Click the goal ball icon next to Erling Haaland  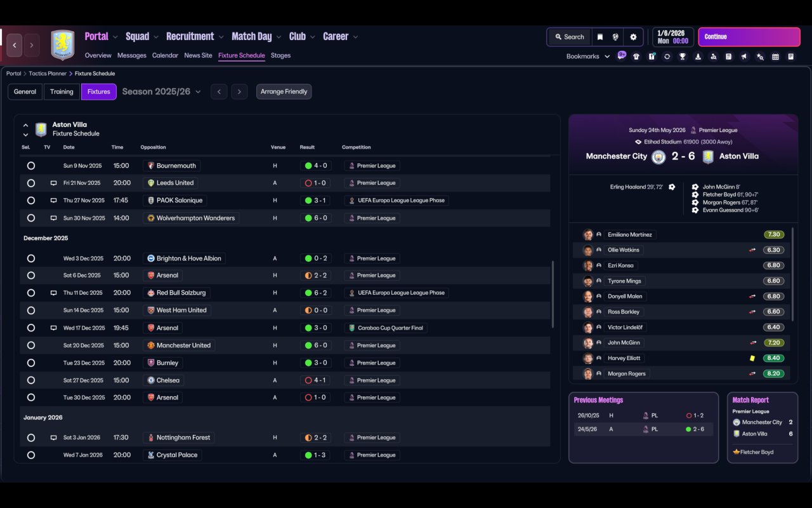tap(672, 187)
